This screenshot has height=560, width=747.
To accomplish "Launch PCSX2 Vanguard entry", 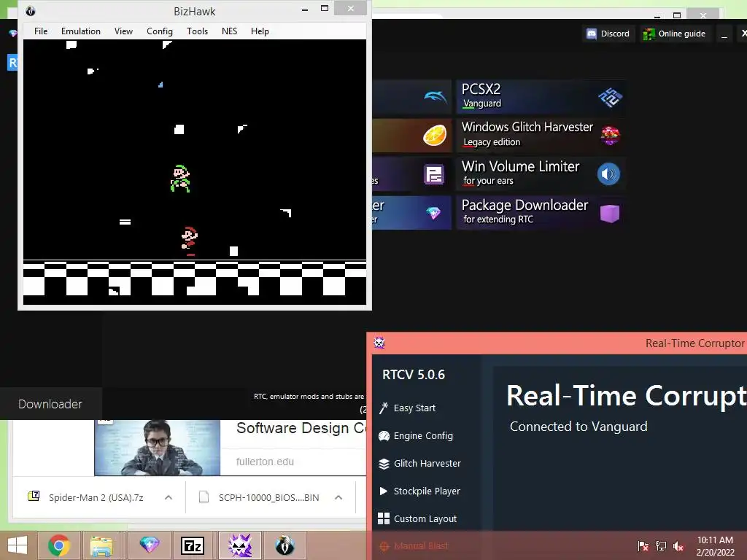I will [x=541, y=97].
